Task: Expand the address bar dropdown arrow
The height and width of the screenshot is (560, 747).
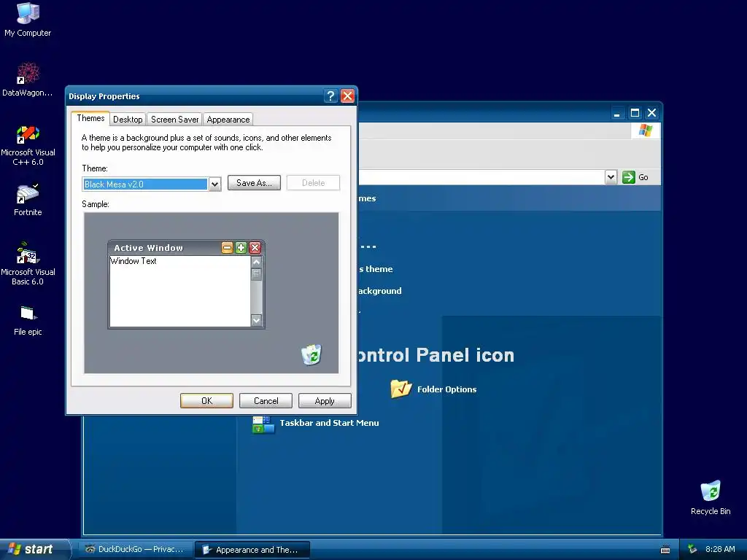Action: pos(611,177)
